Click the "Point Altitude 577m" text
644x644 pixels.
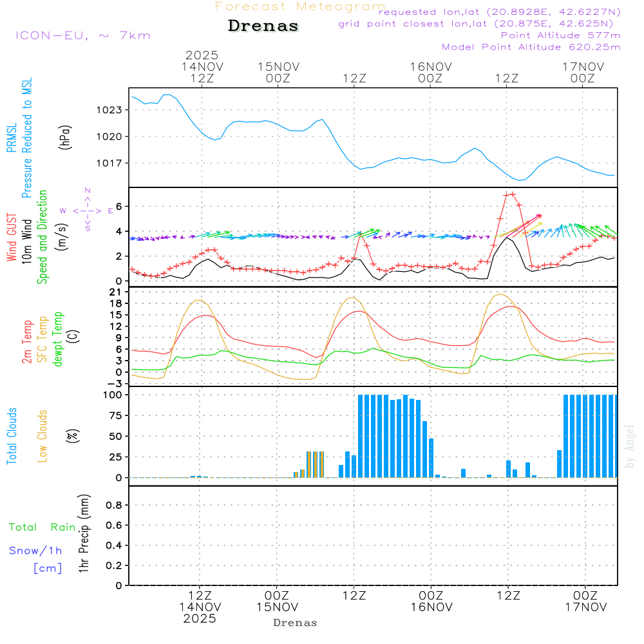click(x=560, y=35)
